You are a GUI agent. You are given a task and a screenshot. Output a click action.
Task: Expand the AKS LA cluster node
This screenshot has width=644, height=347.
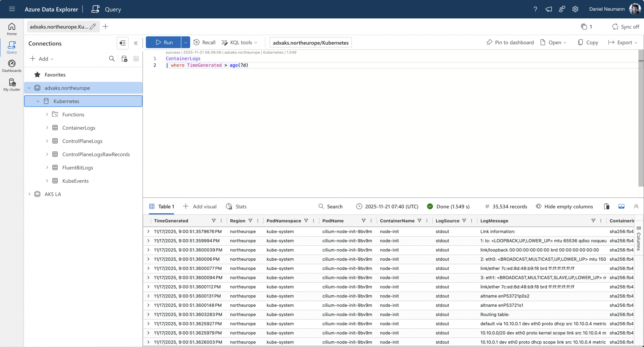[29, 194]
